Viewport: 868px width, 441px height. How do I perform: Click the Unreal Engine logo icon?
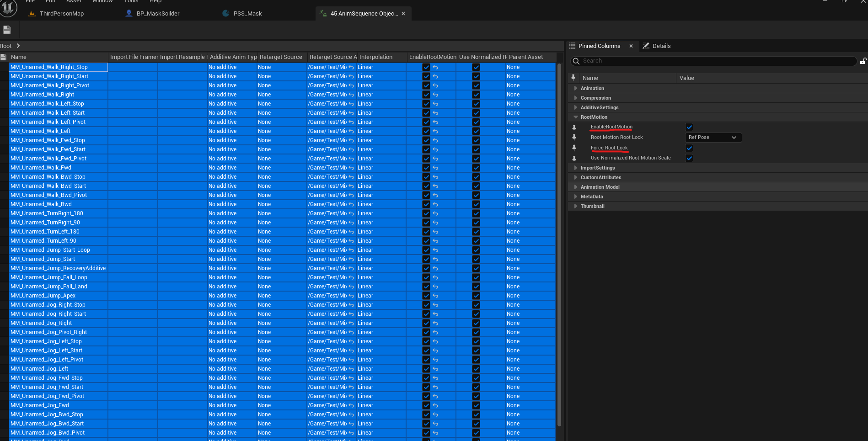pyautogui.click(x=8, y=8)
